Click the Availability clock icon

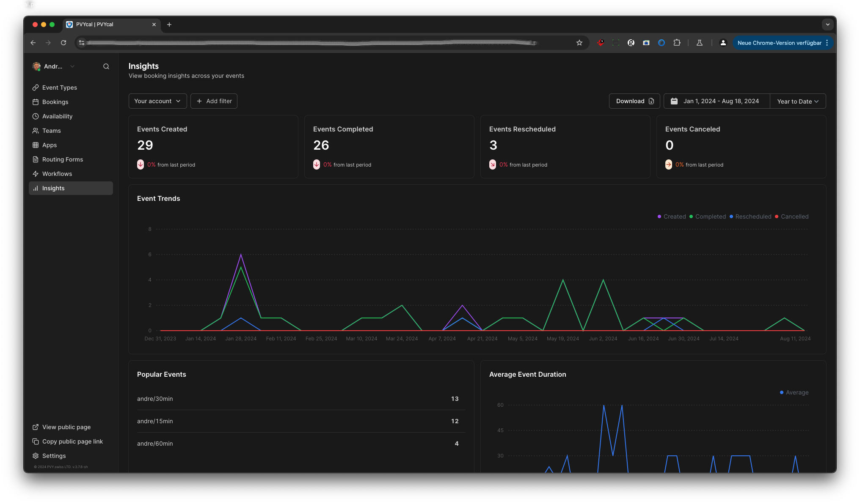pos(36,116)
